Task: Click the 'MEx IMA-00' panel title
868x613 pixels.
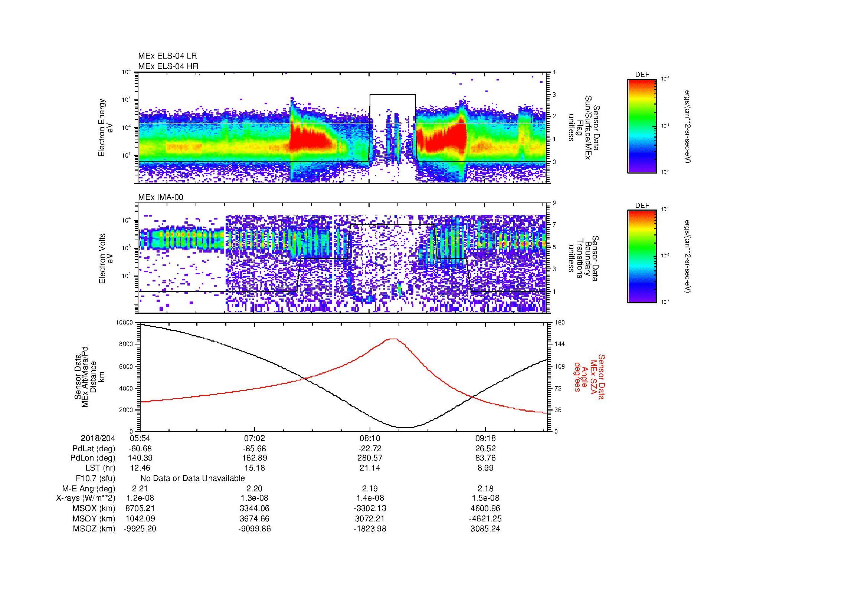Action: 161,197
